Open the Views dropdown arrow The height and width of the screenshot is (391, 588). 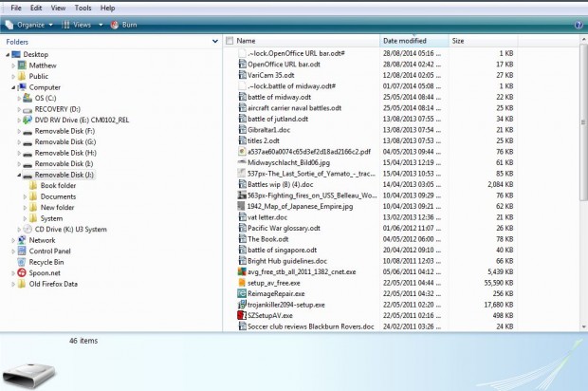(x=101, y=25)
